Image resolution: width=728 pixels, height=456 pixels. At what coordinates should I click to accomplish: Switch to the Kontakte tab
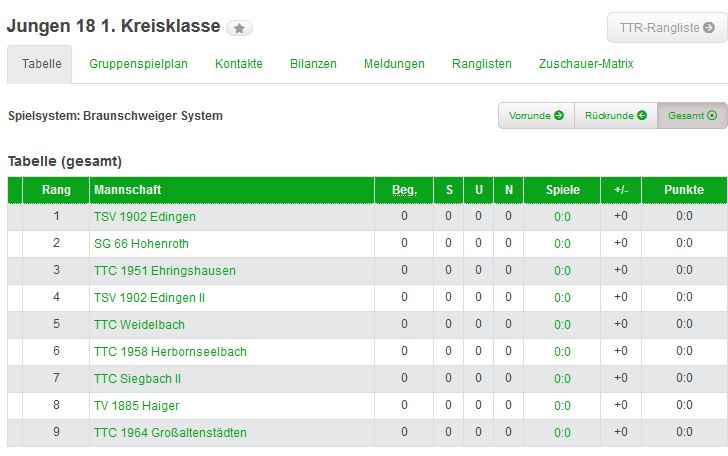point(239,64)
